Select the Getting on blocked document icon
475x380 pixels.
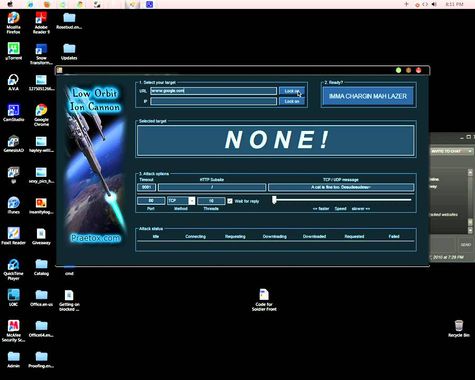click(x=69, y=300)
